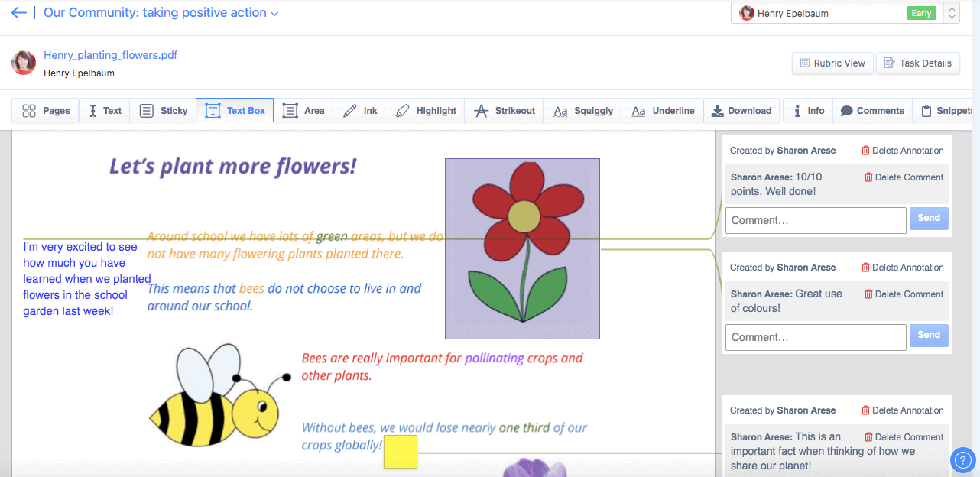
Task: Select the Text Box tool
Action: (x=235, y=111)
